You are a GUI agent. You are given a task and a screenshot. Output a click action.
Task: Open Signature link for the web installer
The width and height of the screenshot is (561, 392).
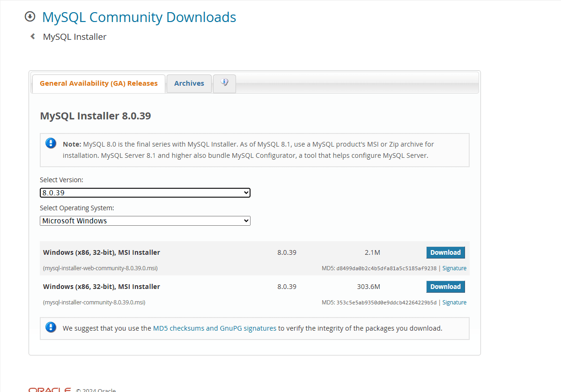[x=454, y=268]
